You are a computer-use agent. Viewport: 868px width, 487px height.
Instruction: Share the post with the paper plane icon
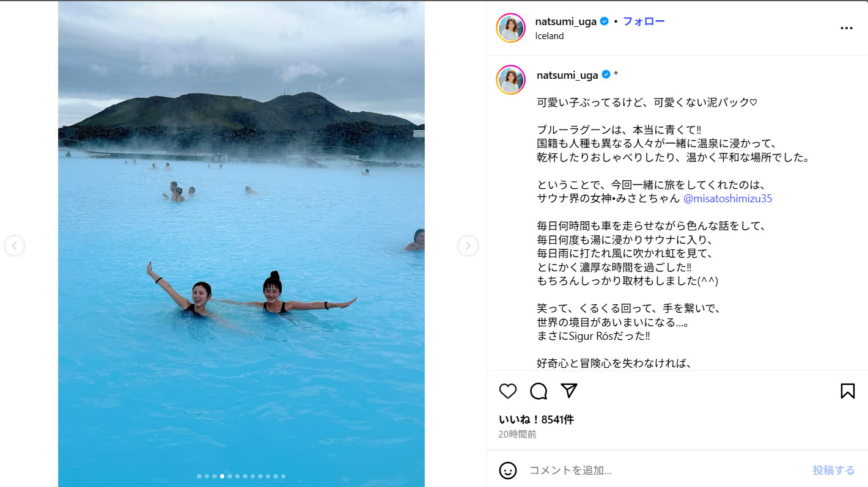click(569, 391)
